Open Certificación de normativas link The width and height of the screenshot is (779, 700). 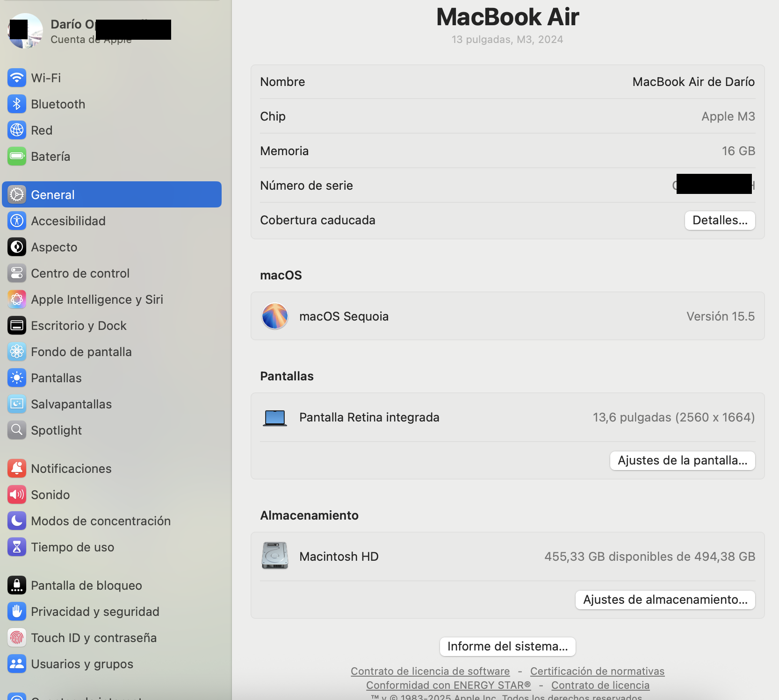point(597,671)
